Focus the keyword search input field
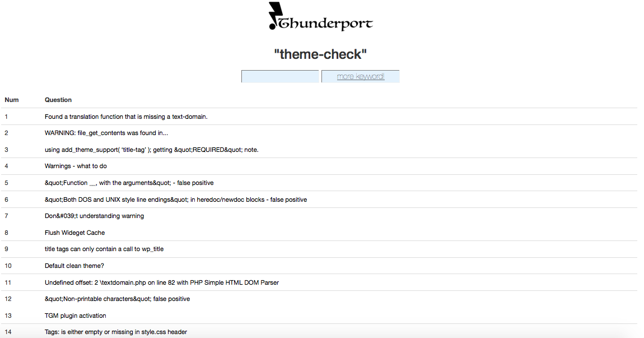 280,76
